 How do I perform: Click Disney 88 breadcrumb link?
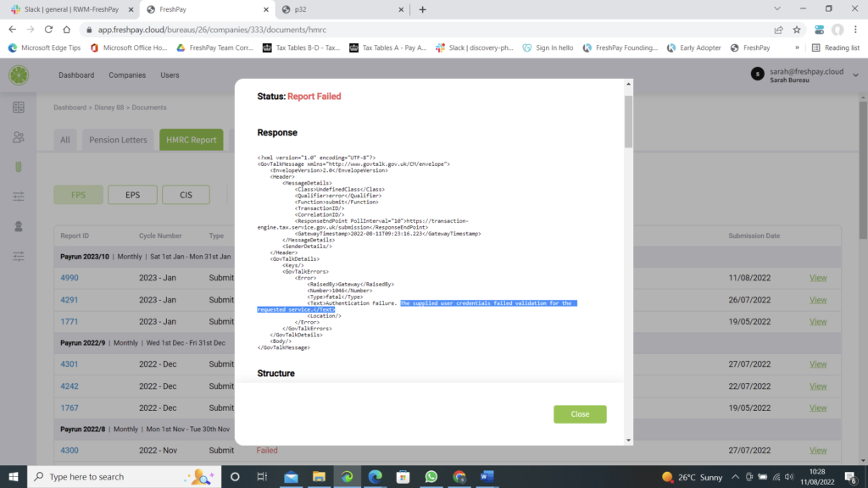pyautogui.click(x=109, y=108)
